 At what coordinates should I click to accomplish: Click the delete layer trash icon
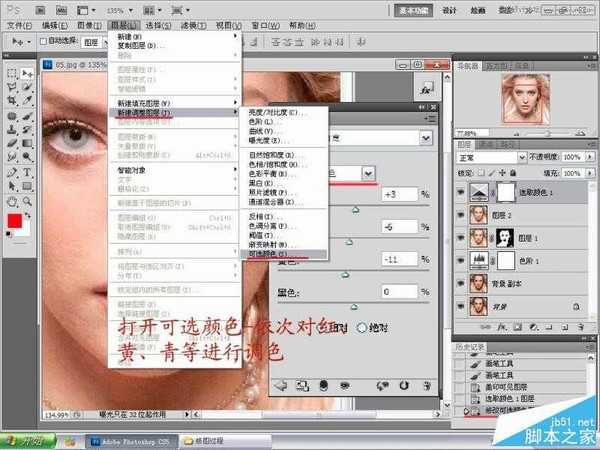pyautogui.click(x=581, y=328)
